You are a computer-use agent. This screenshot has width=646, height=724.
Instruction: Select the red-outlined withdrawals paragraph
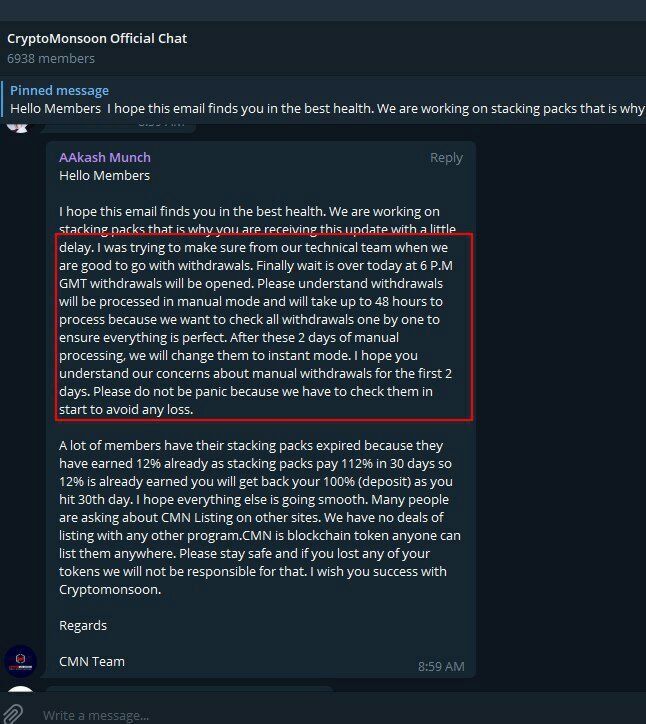[x=264, y=327]
